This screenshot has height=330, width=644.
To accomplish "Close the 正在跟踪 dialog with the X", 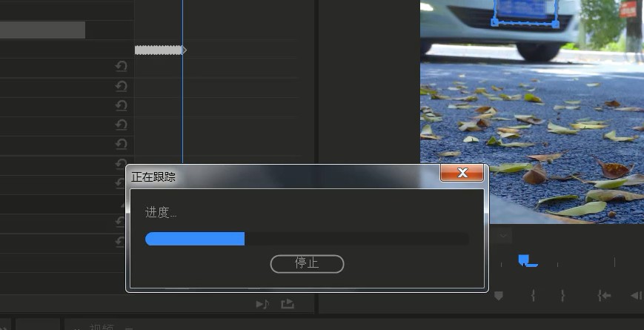I will click(462, 173).
